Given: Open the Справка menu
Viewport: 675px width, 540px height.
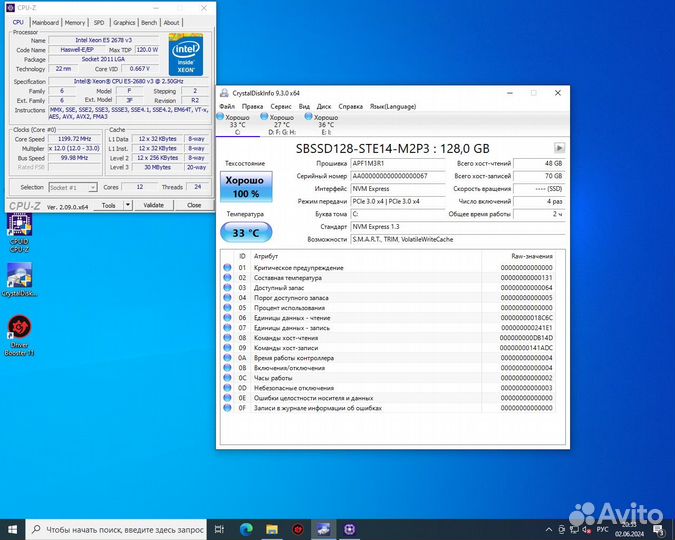Looking at the screenshot, I should pyautogui.click(x=350, y=106).
